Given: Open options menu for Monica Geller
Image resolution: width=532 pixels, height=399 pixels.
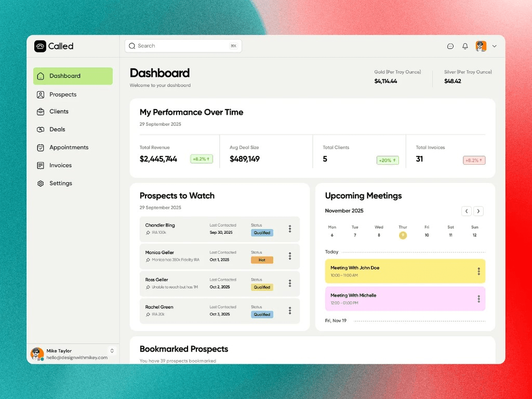Looking at the screenshot, I should (x=290, y=256).
